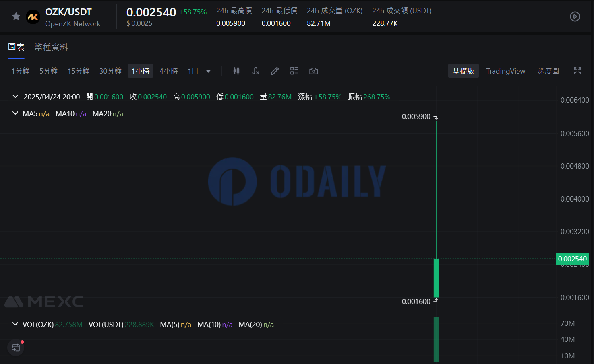Switch to 深度圖 chart

(548, 71)
